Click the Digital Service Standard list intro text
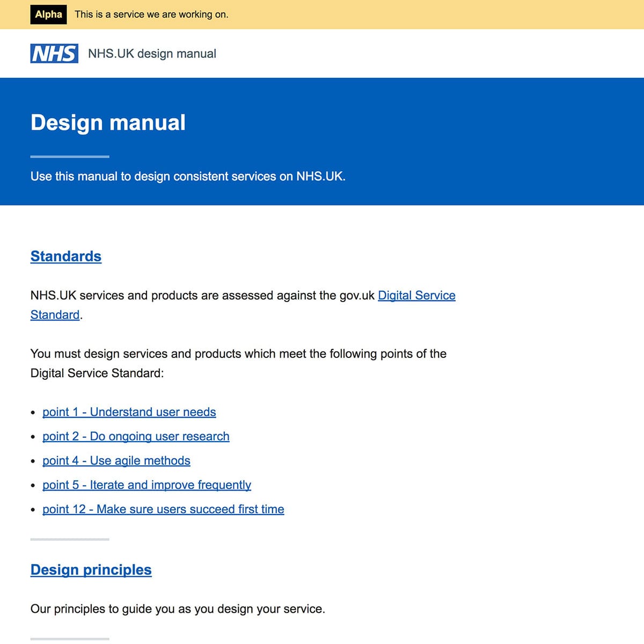This screenshot has width=644, height=644. click(238, 363)
